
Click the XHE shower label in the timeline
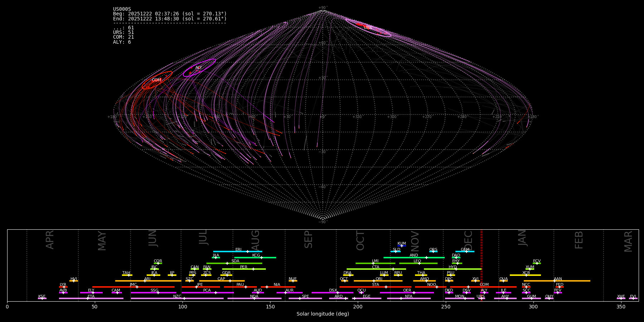point(621,297)
